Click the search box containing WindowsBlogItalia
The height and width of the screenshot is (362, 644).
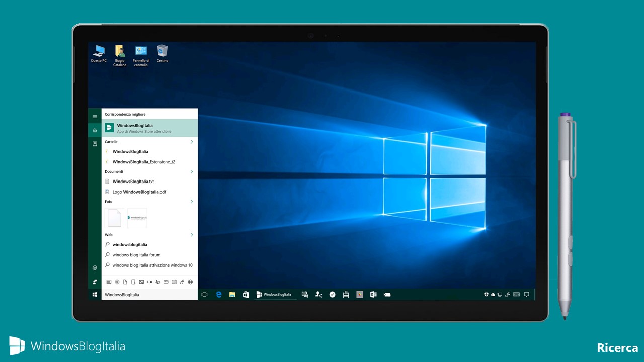click(x=149, y=295)
